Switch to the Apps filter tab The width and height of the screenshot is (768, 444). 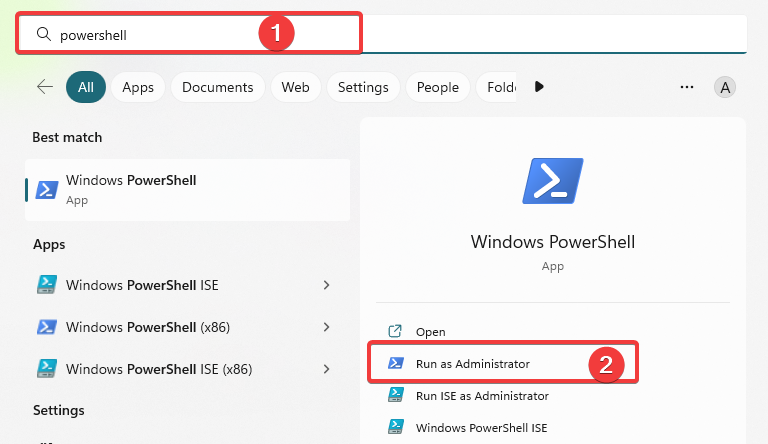pos(138,87)
